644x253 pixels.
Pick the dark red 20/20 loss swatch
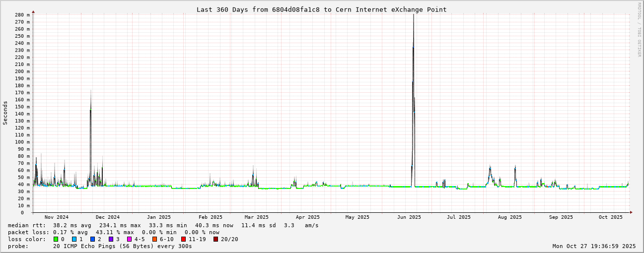(x=216, y=239)
